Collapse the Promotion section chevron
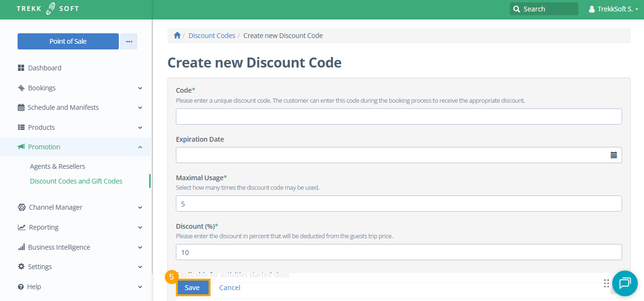This screenshot has height=301, width=644. (140, 147)
